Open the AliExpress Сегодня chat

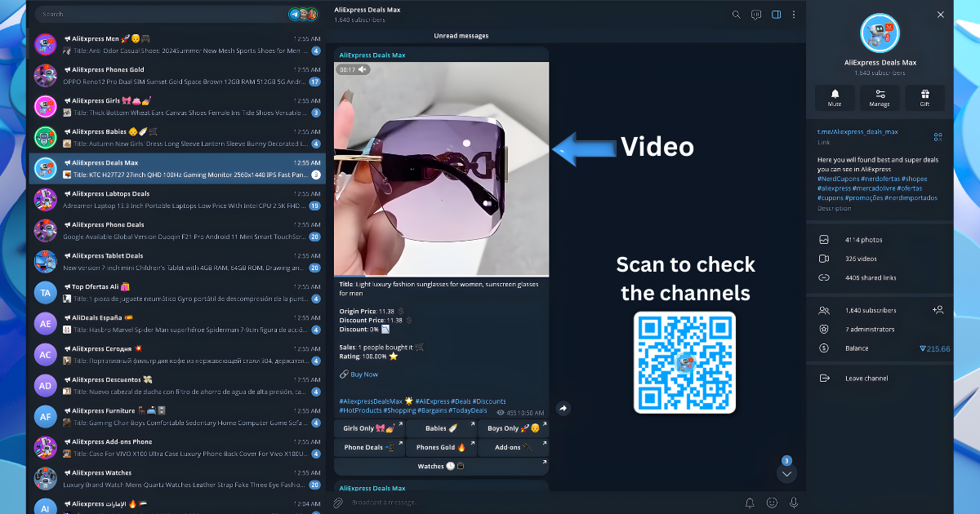[x=177, y=354]
